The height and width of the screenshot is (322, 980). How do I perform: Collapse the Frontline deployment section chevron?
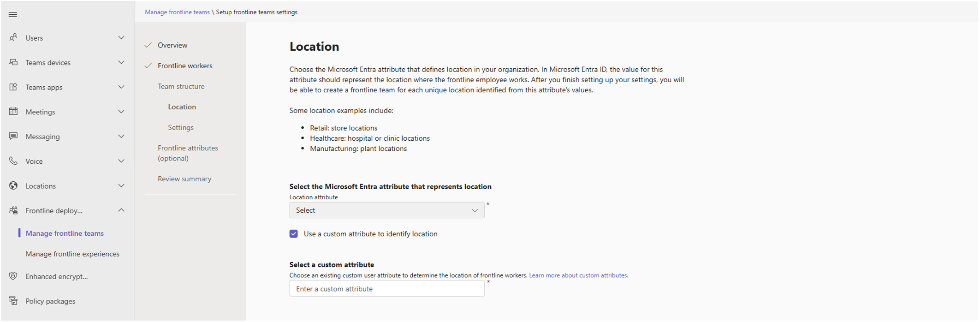tap(121, 210)
